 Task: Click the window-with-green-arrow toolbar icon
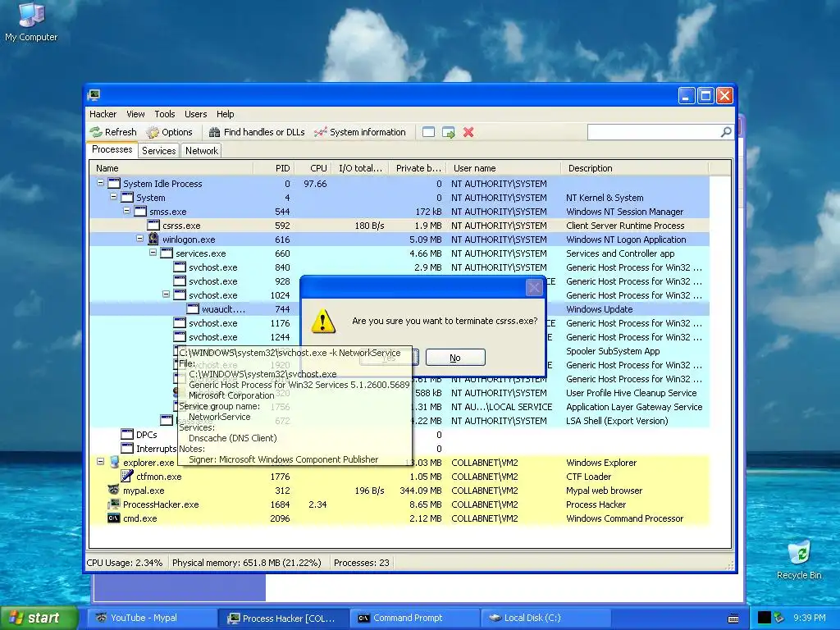coord(449,132)
